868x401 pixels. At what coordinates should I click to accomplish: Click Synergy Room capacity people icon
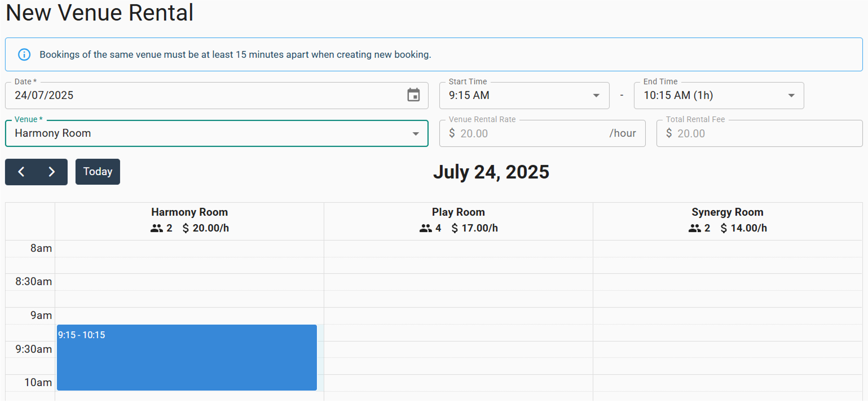694,228
